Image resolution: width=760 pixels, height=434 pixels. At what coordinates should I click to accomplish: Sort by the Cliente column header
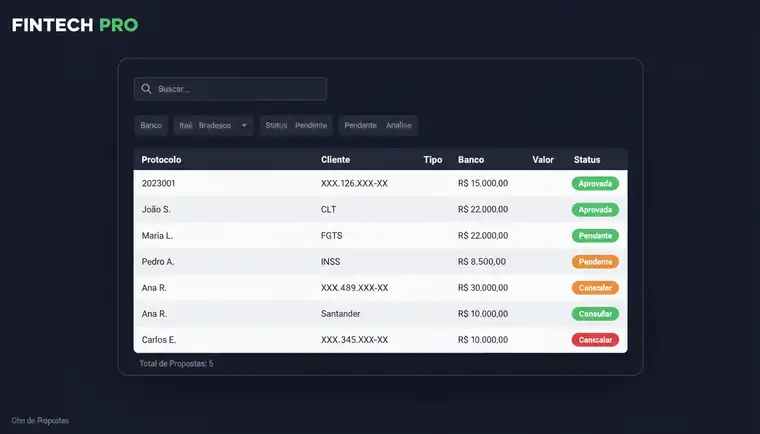click(x=335, y=160)
